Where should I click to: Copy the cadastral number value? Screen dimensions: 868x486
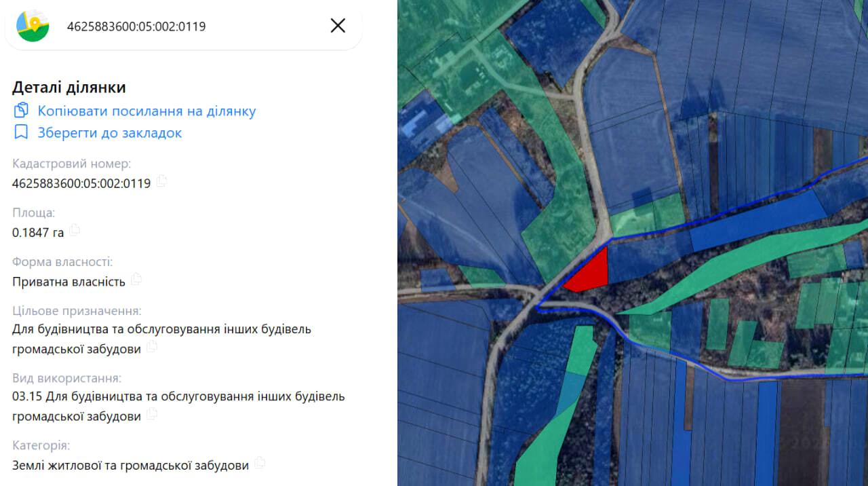(x=161, y=181)
